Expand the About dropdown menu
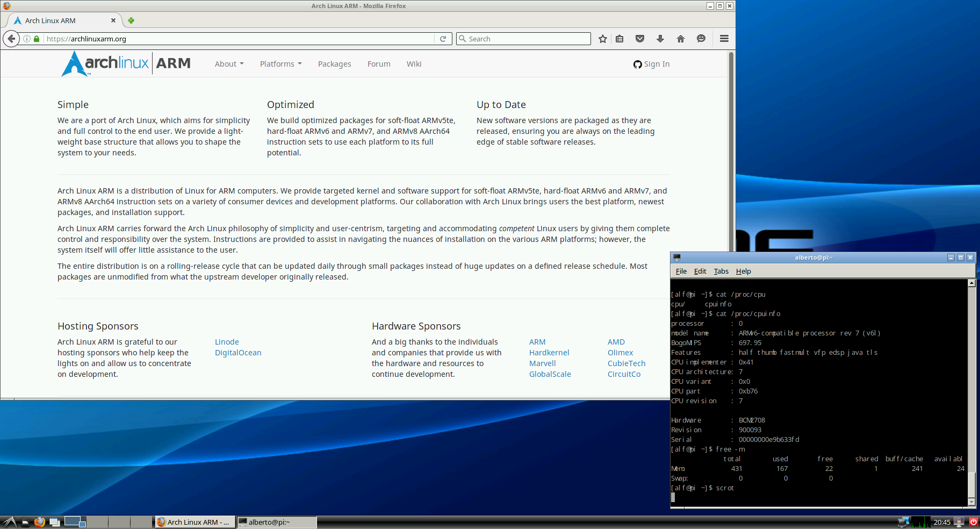The height and width of the screenshot is (529, 980). (x=229, y=64)
